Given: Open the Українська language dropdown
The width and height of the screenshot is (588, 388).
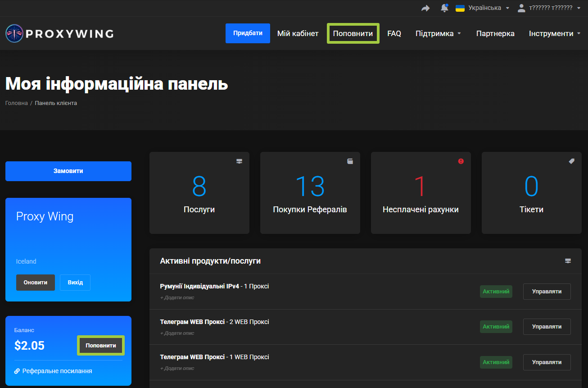Looking at the screenshot, I should [483, 8].
